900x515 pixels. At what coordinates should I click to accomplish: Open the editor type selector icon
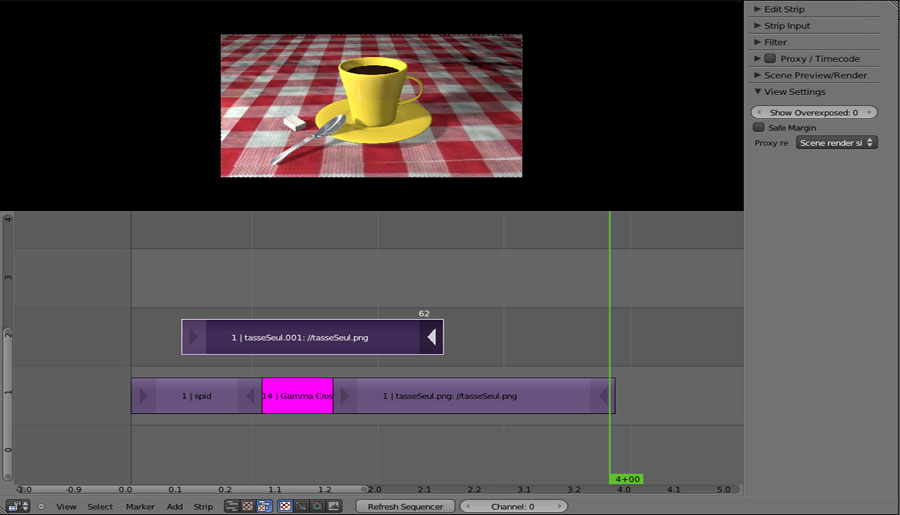[x=17, y=506]
